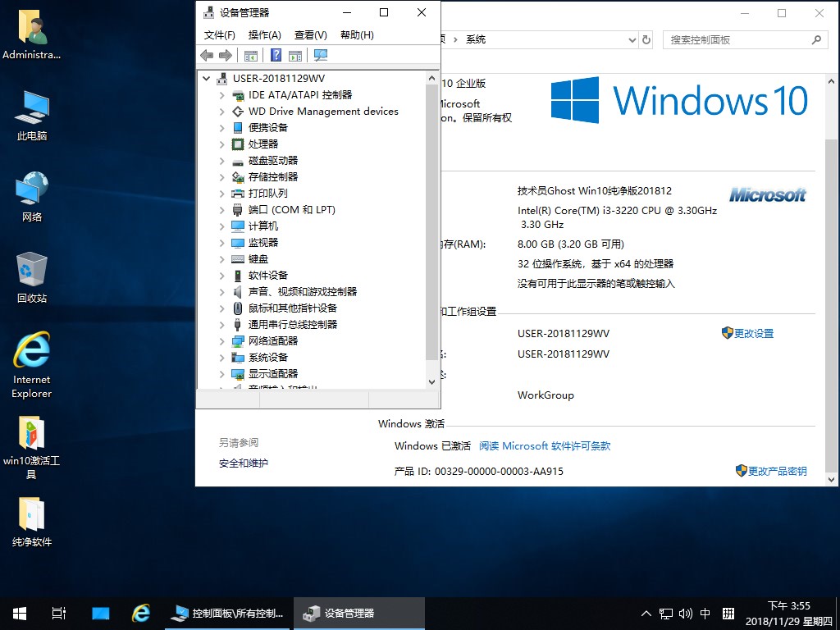Click the Help question mark toolbar icon
This screenshot has width=840, height=630.
click(x=276, y=55)
